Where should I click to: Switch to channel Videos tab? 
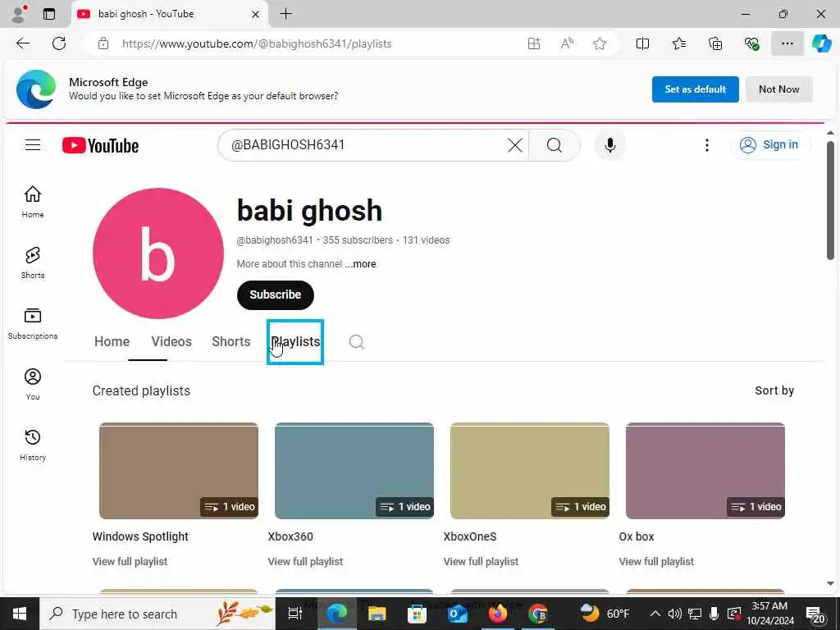tap(171, 342)
